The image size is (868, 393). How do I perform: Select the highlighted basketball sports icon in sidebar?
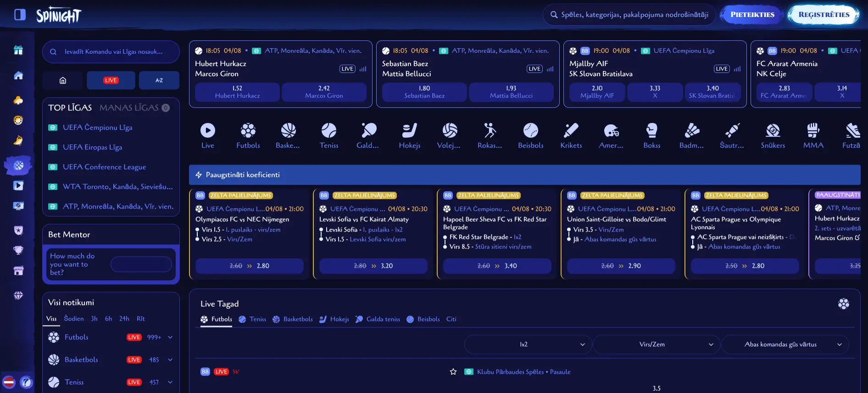18,166
